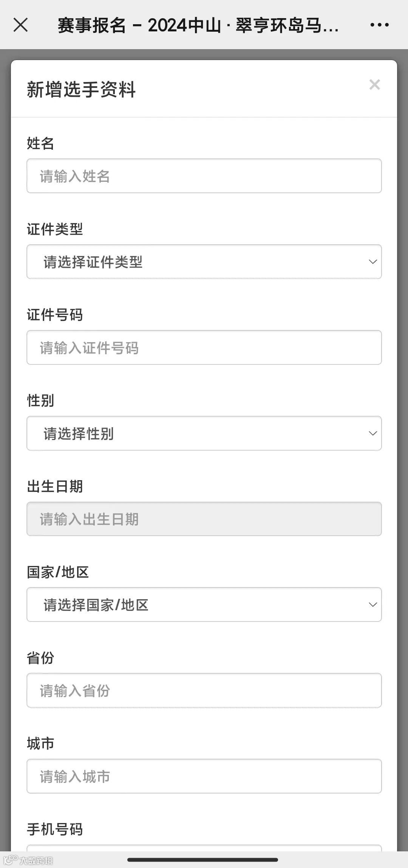Click the chevron arrow in 国家/地区 box

click(x=372, y=605)
